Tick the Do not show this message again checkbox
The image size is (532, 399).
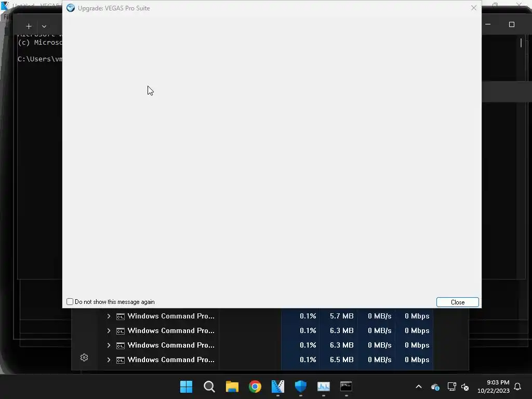[x=70, y=302]
